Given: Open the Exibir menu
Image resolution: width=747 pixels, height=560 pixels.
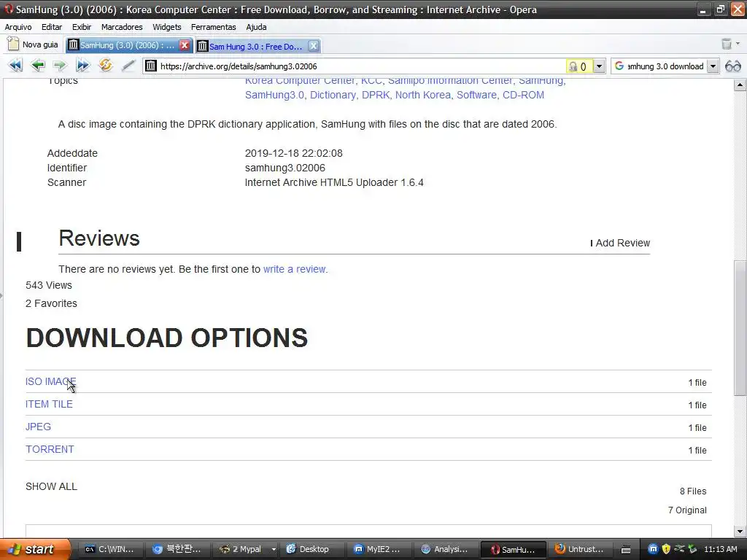Looking at the screenshot, I should click(x=82, y=27).
